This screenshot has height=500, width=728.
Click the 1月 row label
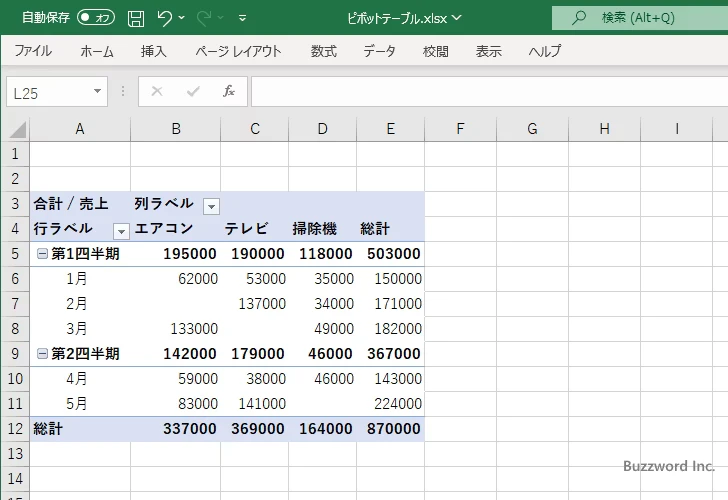coord(77,279)
